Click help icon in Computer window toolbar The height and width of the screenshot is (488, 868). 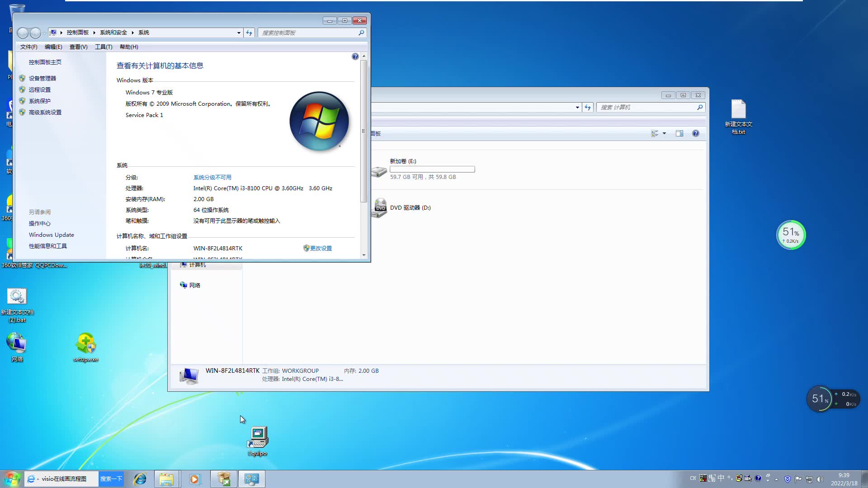click(696, 133)
